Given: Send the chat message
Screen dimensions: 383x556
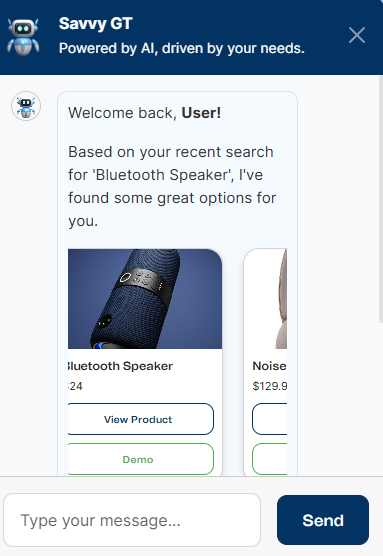Looking at the screenshot, I should point(323,520).
